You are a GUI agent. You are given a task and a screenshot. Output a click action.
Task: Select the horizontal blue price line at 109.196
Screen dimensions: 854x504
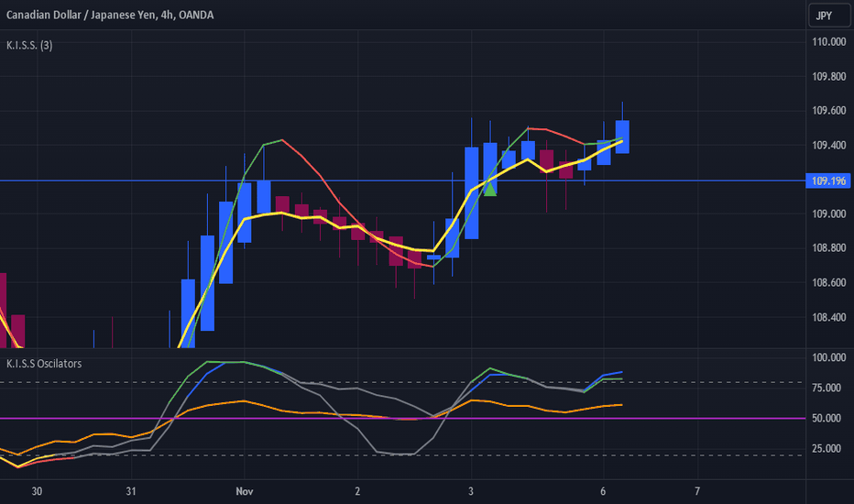(402, 181)
